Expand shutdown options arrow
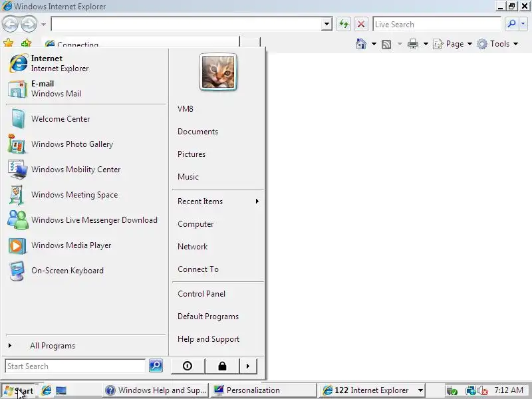The image size is (532, 399). (x=248, y=366)
